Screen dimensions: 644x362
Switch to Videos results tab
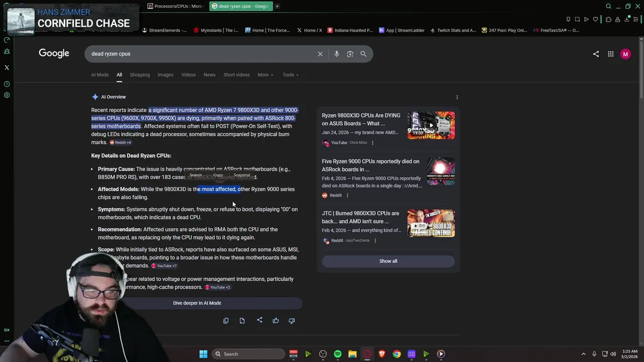(x=188, y=75)
